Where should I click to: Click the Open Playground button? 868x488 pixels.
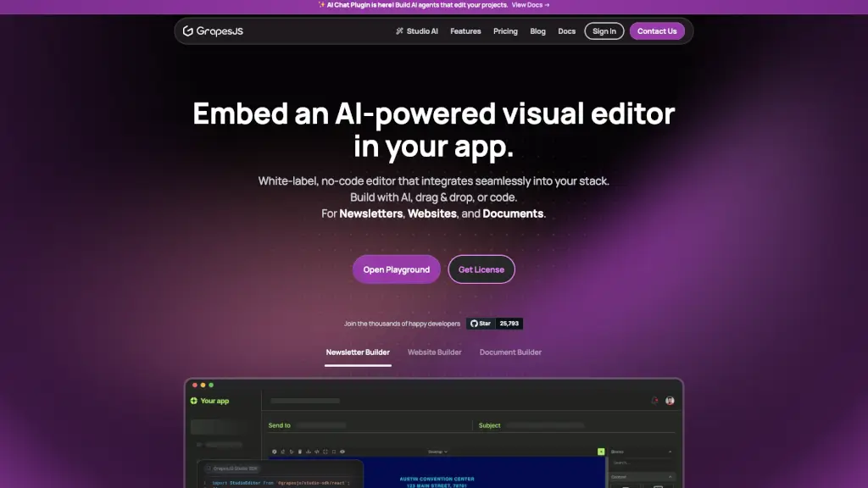[397, 269]
